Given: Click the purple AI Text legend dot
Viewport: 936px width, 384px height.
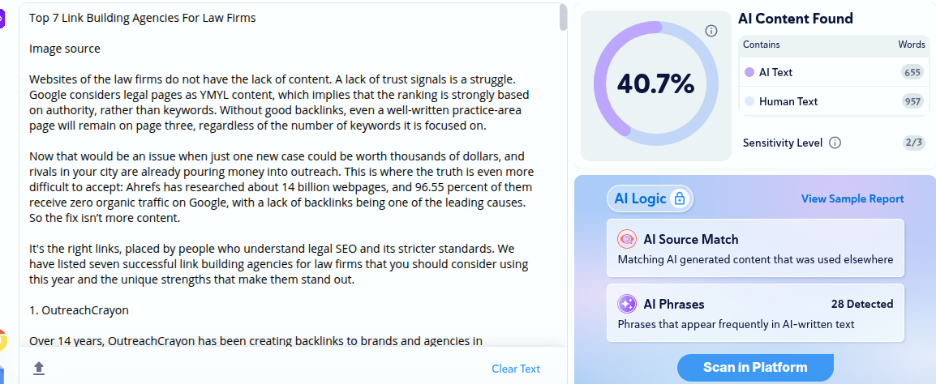Looking at the screenshot, I should click(x=749, y=72).
